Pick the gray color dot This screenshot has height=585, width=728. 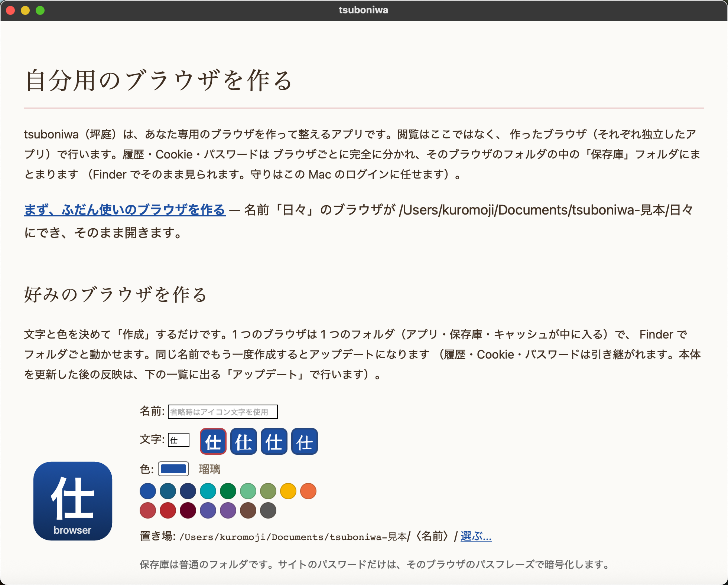coord(268,510)
